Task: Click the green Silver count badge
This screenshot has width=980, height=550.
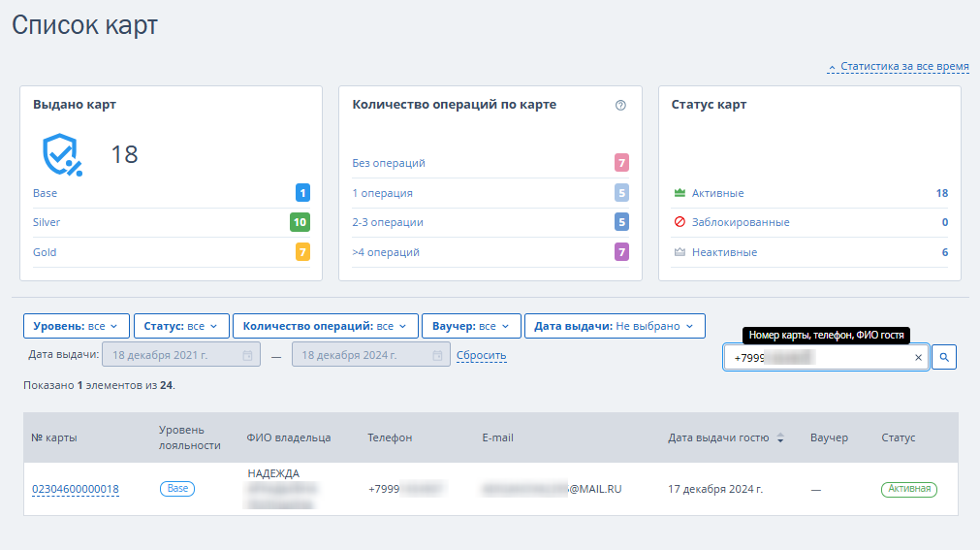Action: click(300, 222)
